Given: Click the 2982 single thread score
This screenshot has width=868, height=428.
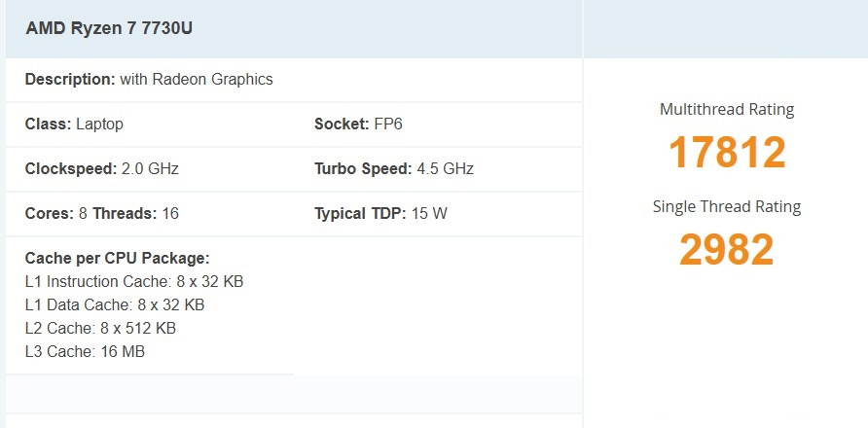Looking at the screenshot, I should [726, 250].
